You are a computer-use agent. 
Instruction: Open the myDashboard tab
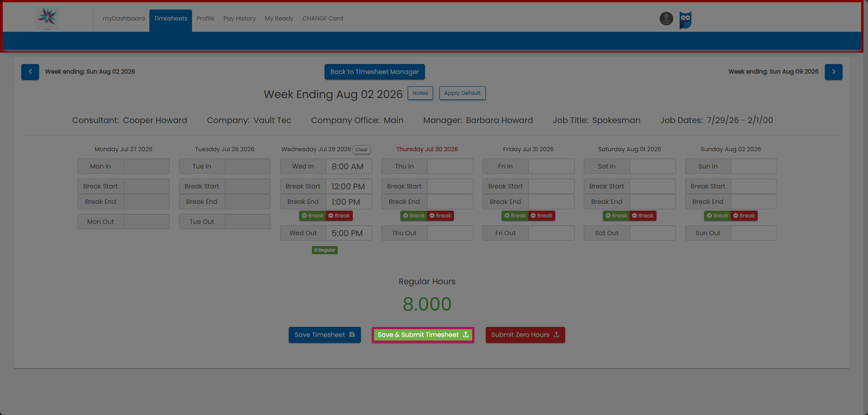pos(123,19)
